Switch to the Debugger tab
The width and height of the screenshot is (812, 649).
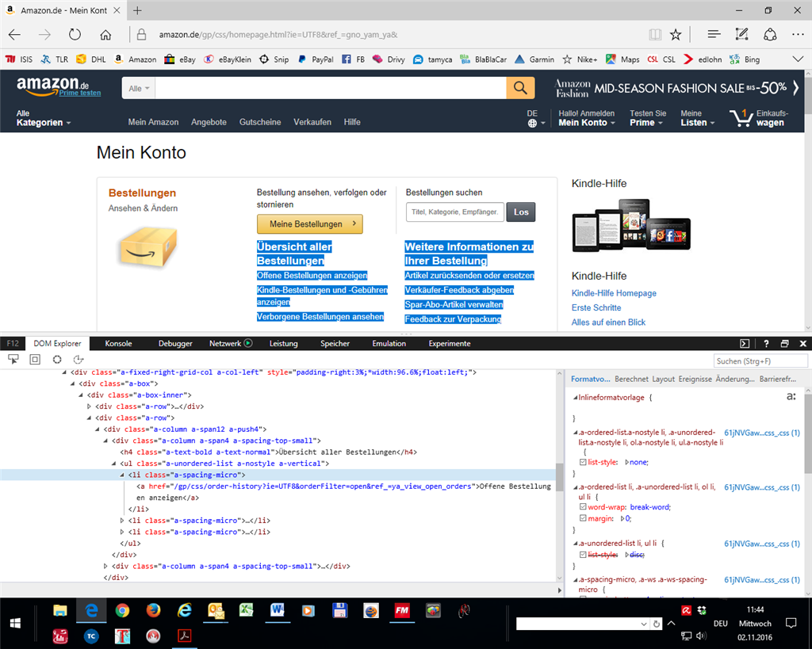coord(175,344)
